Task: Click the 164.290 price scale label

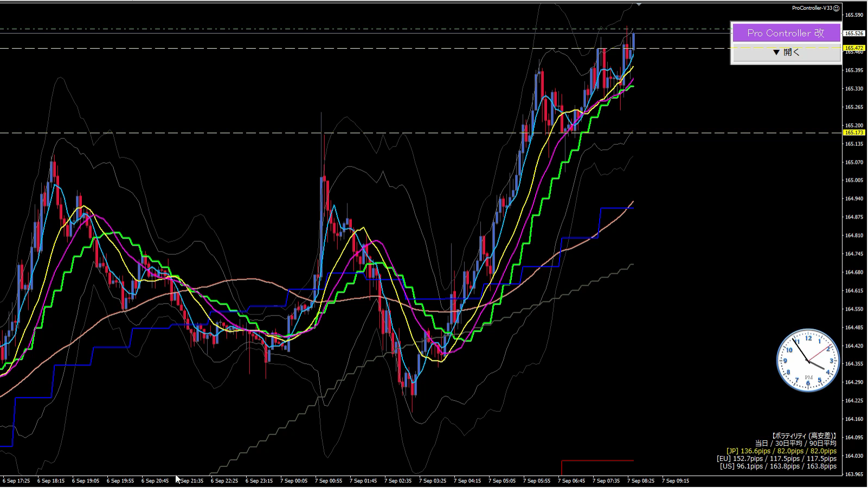Action: [x=854, y=382]
